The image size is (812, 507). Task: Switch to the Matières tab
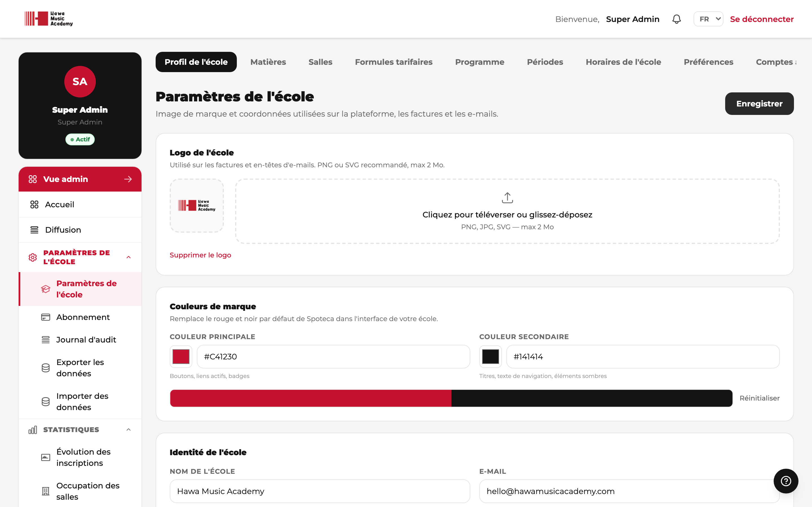point(268,62)
